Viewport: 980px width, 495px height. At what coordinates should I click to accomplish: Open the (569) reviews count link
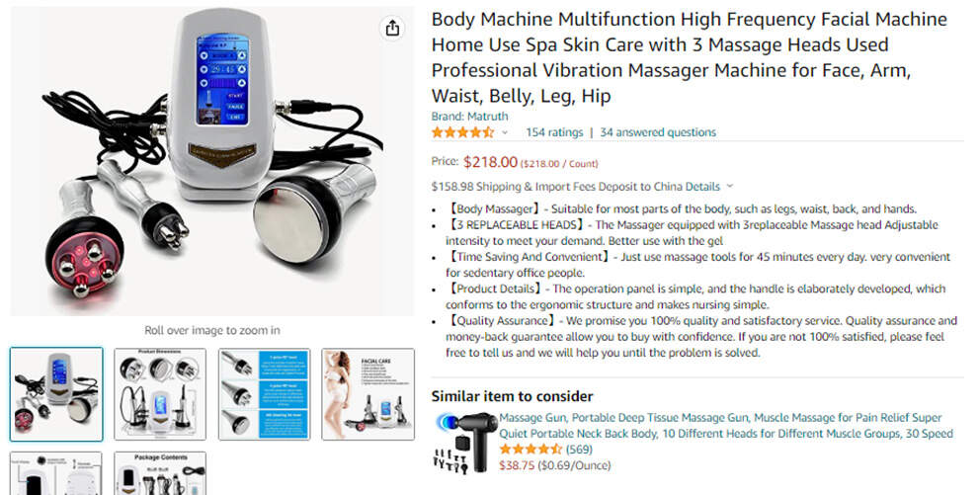coord(579,450)
